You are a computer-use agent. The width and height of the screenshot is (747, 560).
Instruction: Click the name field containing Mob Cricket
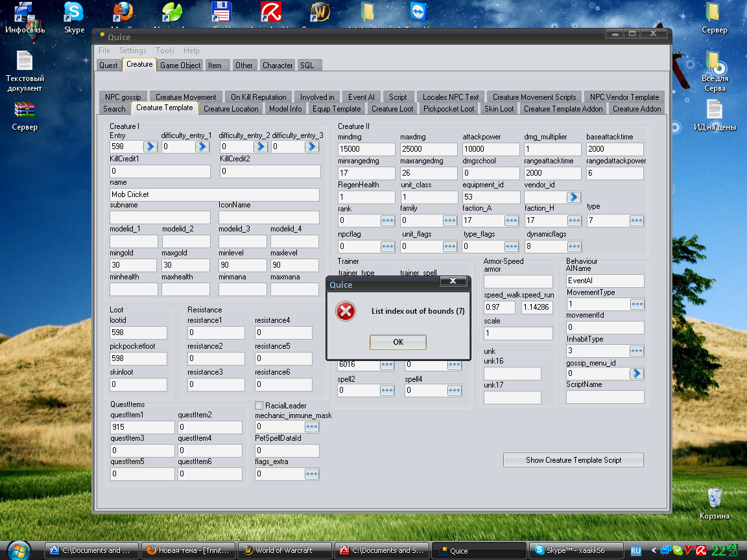[215, 194]
